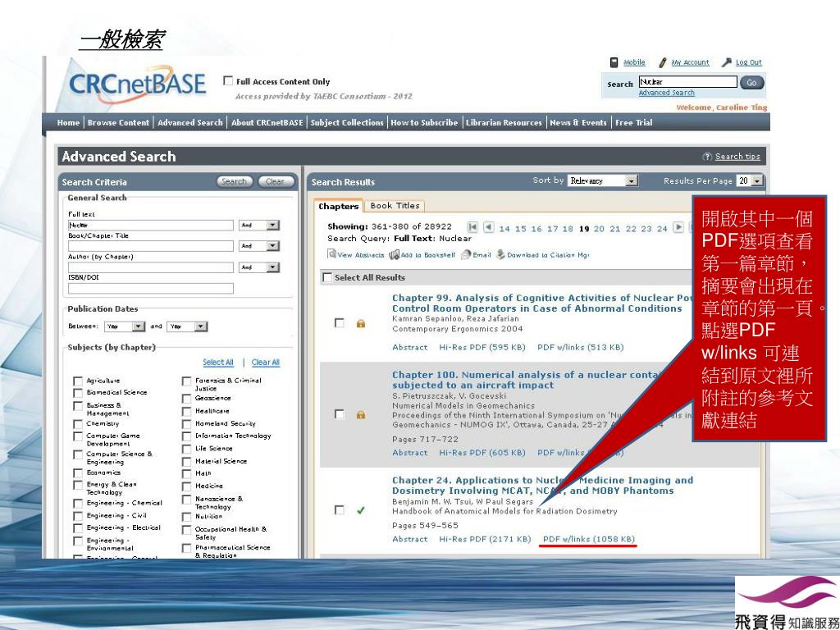This screenshot has height=630, width=840.
Task: Click the Clear All subjects link
Action: click(x=266, y=363)
